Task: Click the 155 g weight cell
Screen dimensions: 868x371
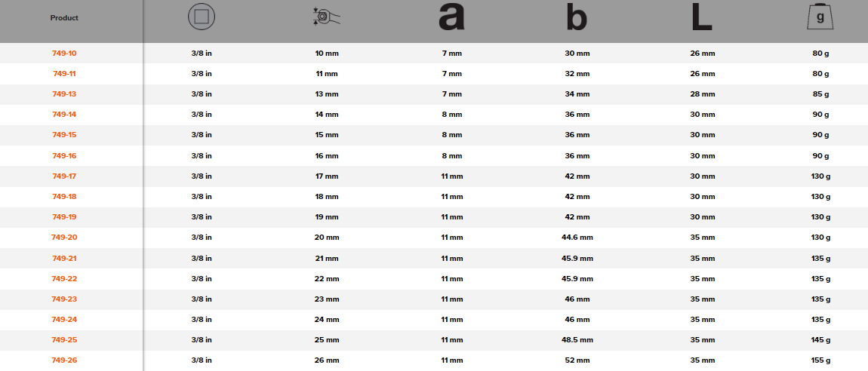Action: pyautogui.click(x=820, y=360)
